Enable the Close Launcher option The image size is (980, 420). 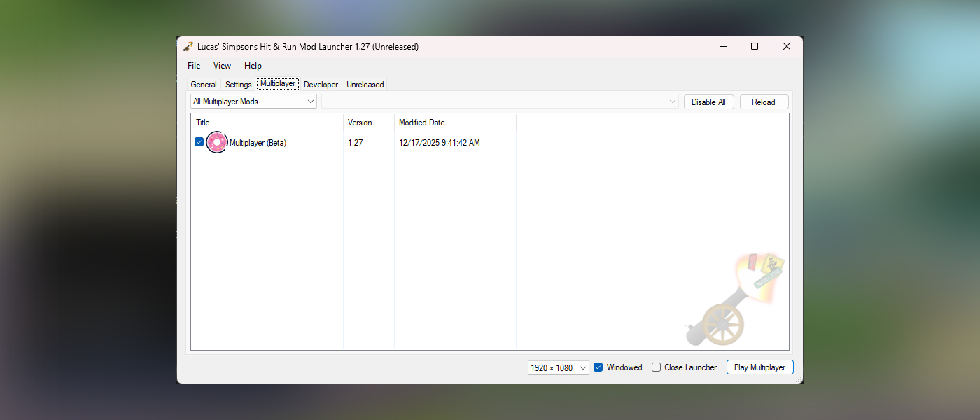656,367
